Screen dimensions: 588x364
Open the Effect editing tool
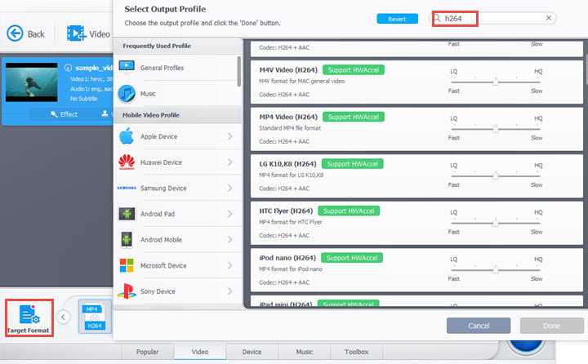(x=65, y=114)
